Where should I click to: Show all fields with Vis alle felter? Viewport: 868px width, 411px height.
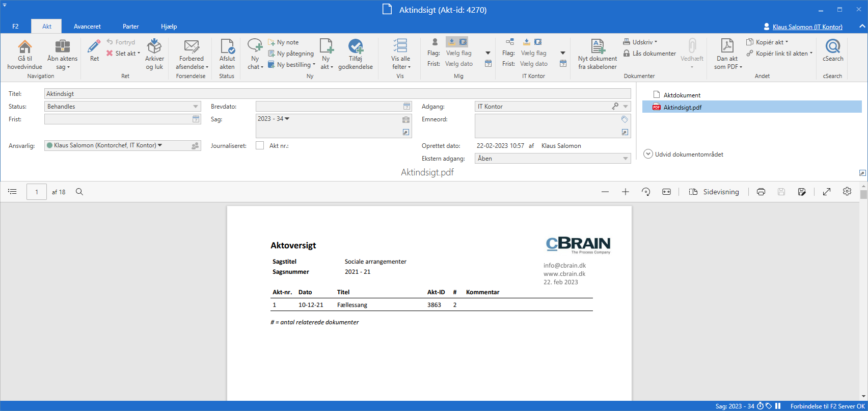(x=400, y=54)
